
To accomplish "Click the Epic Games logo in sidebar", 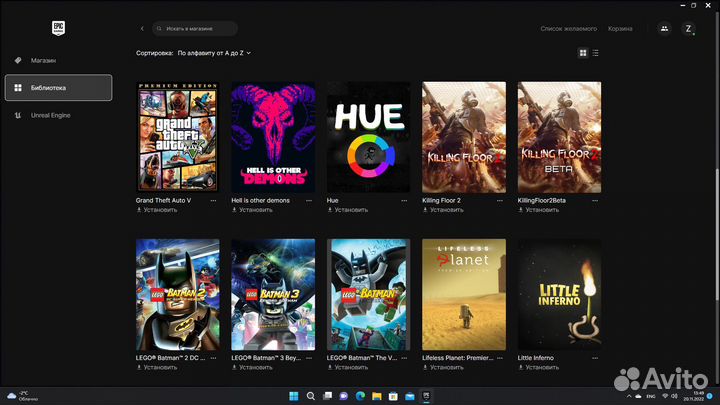I will pyautogui.click(x=58, y=28).
